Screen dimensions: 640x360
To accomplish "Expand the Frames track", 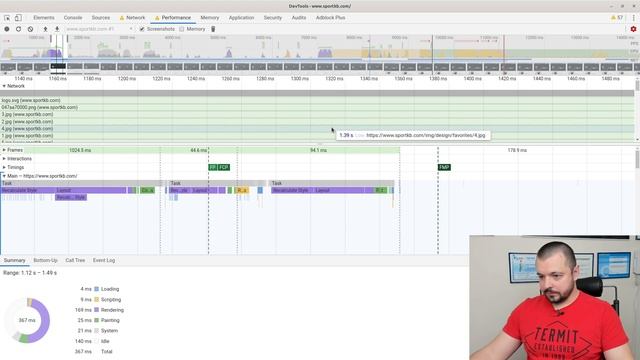I will click(4, 150).
